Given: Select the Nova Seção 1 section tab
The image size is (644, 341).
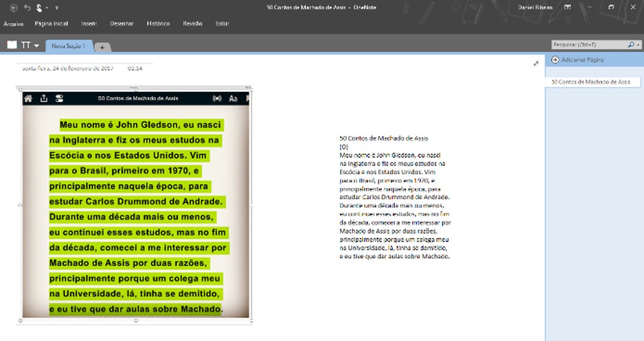Looking at the screenshot, I should [69, 46].
